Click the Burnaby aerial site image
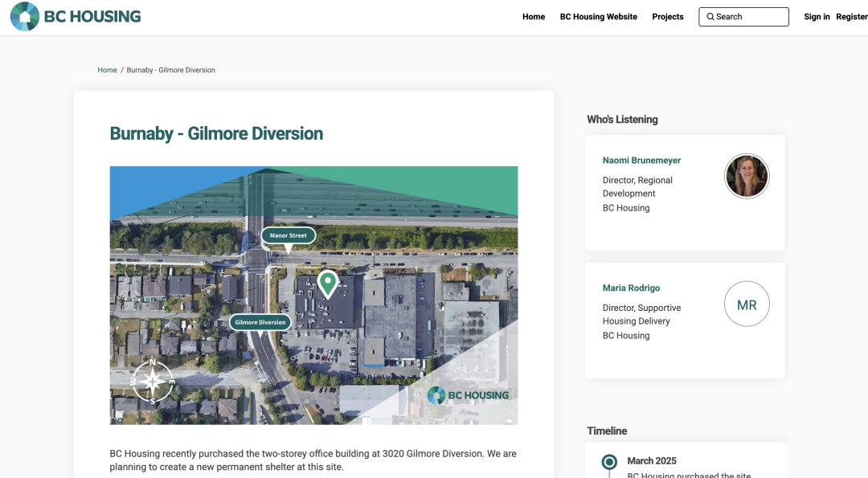 click(314, 296)
